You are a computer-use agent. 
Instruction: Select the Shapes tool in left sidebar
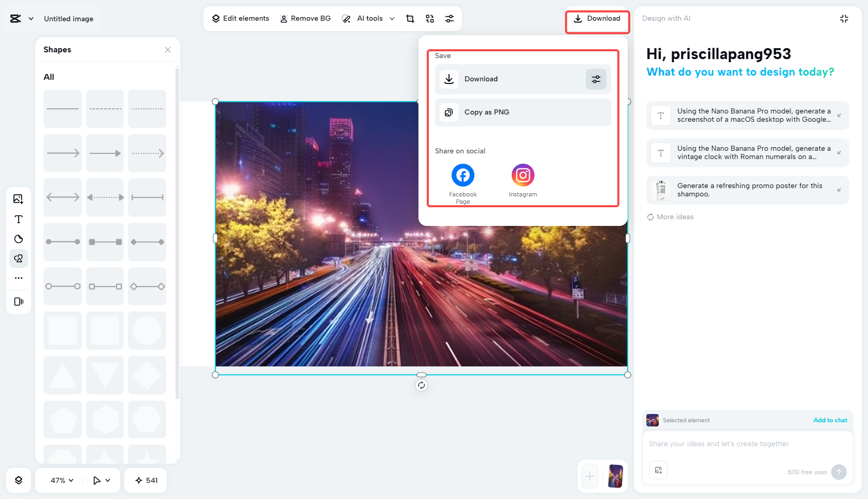19,259
